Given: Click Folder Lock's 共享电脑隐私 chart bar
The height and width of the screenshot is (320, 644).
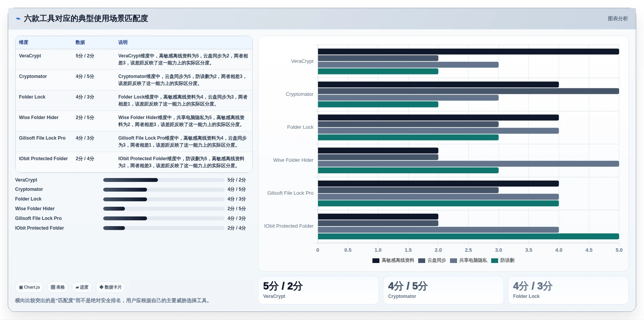Looking at the screenshot, I should [438, 131].
